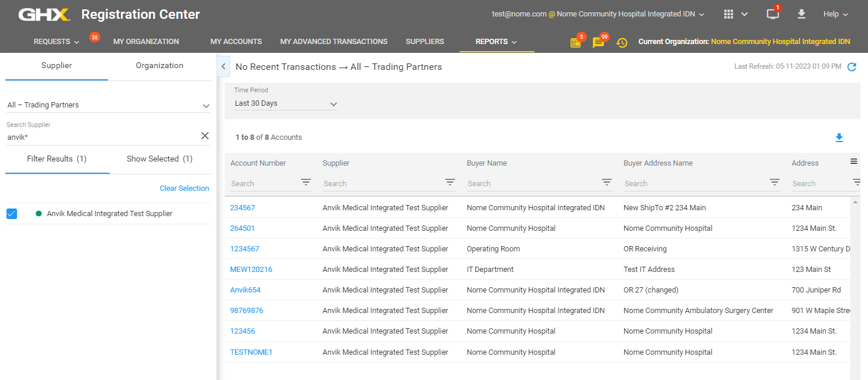Open the table column menu icon
Image resolution: width=868 pixels, height=380 pixels.
pyautogui.click(x=854, y=162)
